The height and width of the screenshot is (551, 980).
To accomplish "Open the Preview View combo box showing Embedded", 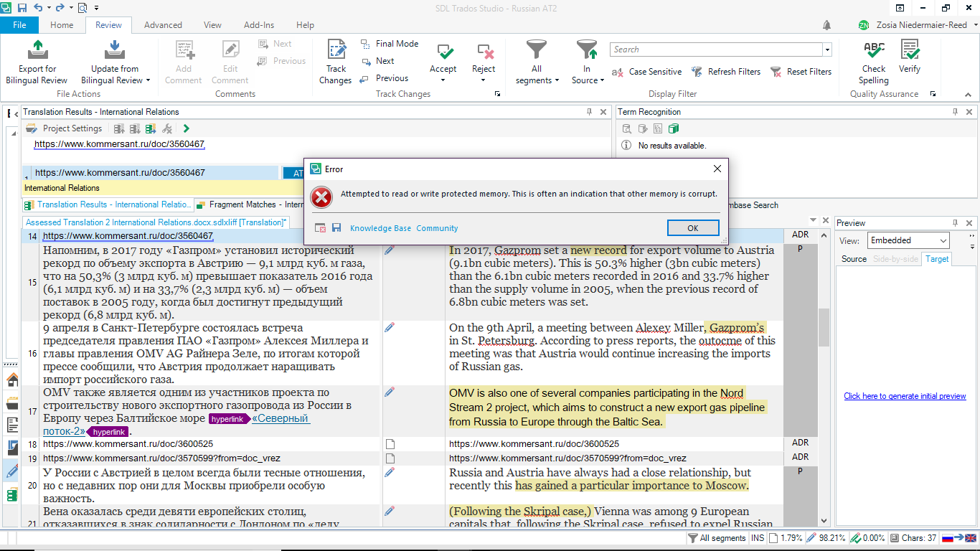I will pyautogui.click(x=908, y=240).
